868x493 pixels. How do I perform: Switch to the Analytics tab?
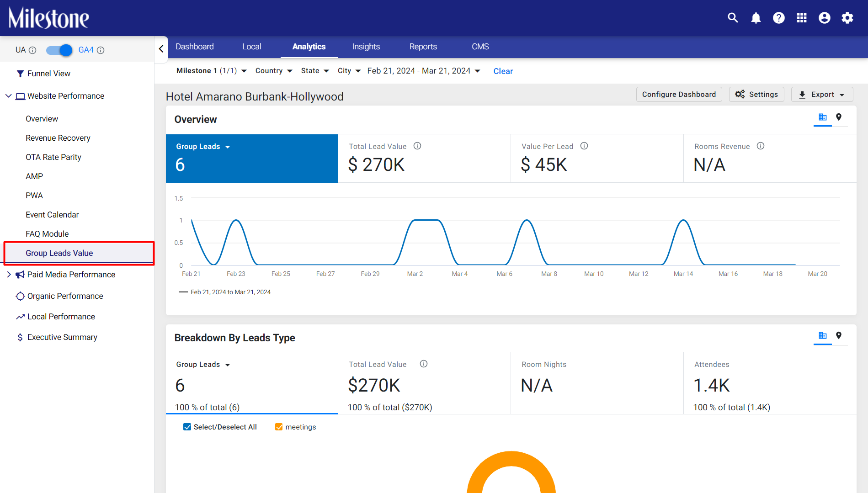pyautogui.click(x=309, y=47)
